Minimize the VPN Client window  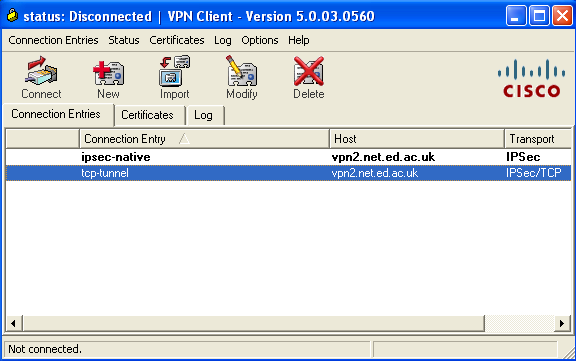pyautogui.click(x=516, y=16)
